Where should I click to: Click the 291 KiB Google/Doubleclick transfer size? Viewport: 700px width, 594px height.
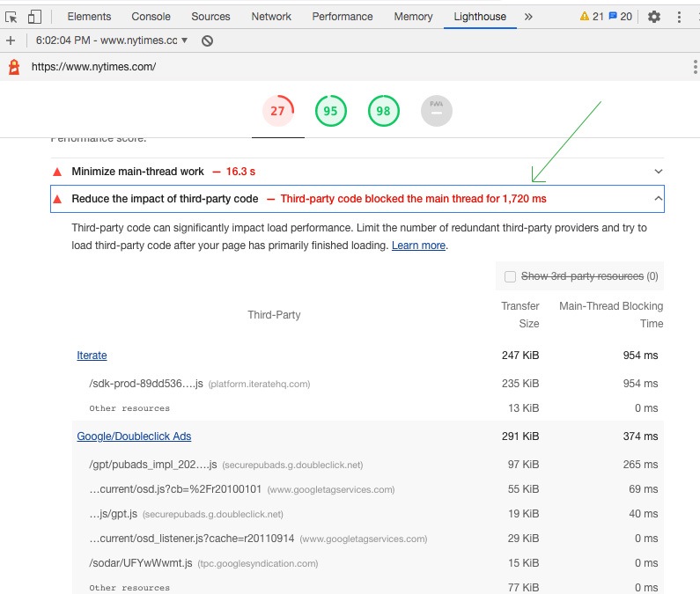(520, 436)
